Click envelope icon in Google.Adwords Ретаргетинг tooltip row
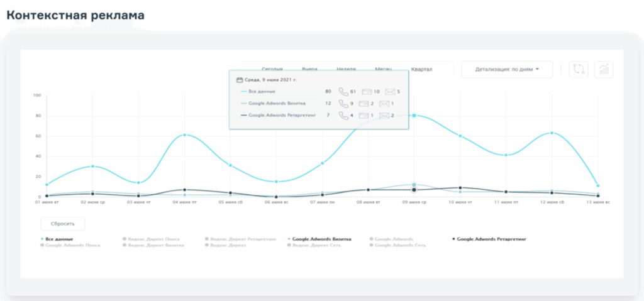The width and height of the screenshot is (644, 301). 385,116
